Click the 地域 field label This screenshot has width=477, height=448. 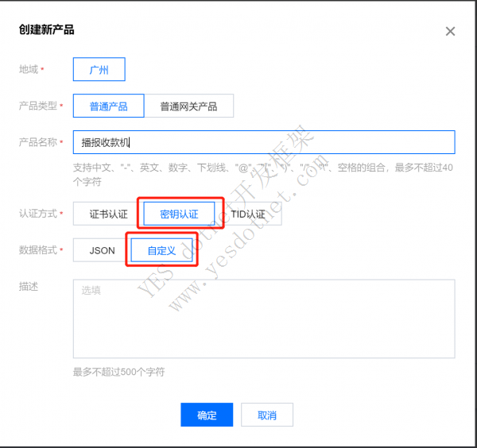pyautogui.click(x=29, y=70)
